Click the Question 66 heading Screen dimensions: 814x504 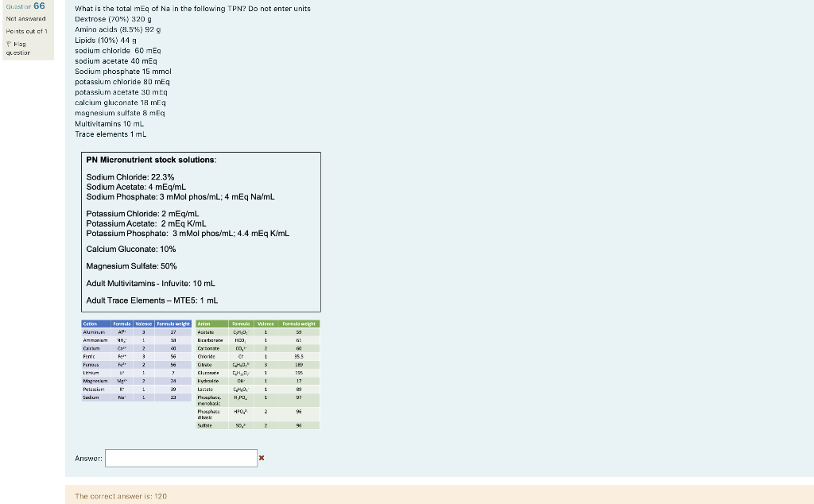[x=25, y=6]
